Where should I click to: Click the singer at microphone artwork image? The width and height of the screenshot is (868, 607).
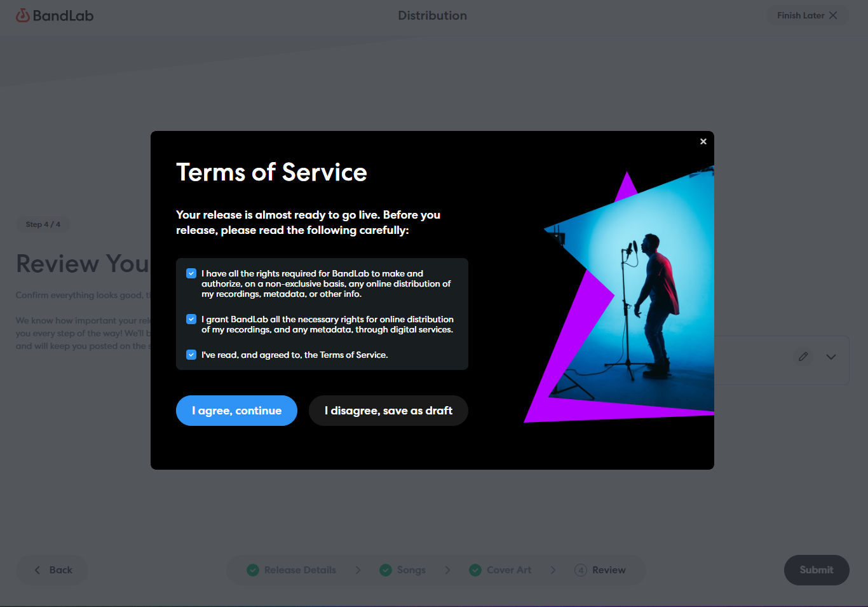point(619,294)
